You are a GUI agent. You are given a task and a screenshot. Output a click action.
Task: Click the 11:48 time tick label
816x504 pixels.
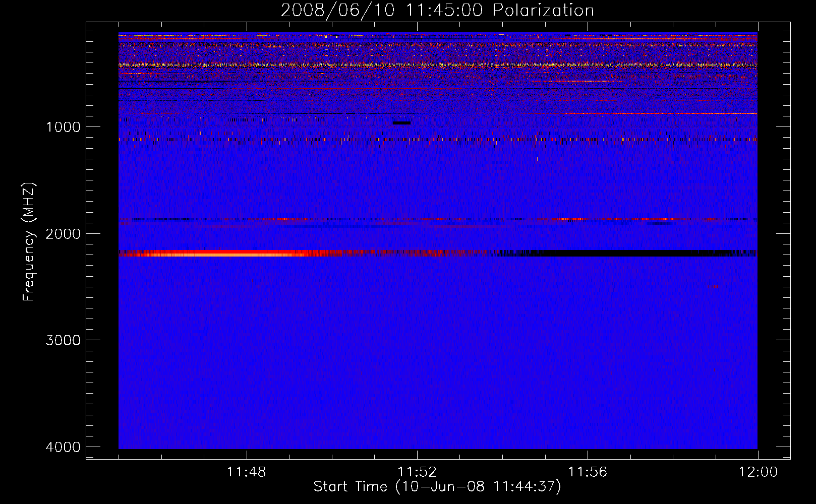point(246,472)
